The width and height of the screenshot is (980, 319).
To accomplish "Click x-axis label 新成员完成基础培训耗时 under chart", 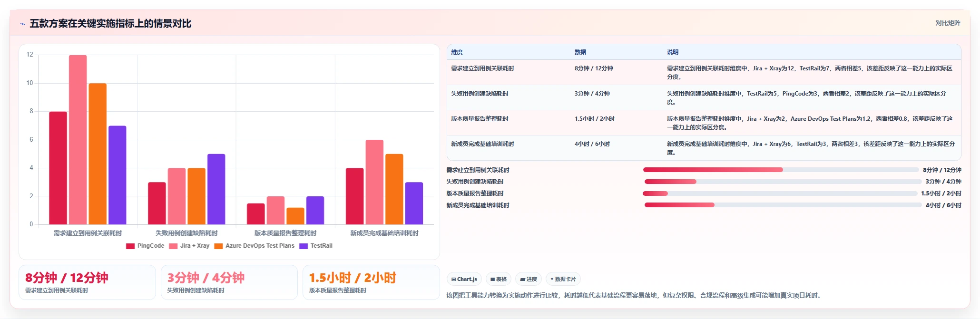I will point(384,233).
